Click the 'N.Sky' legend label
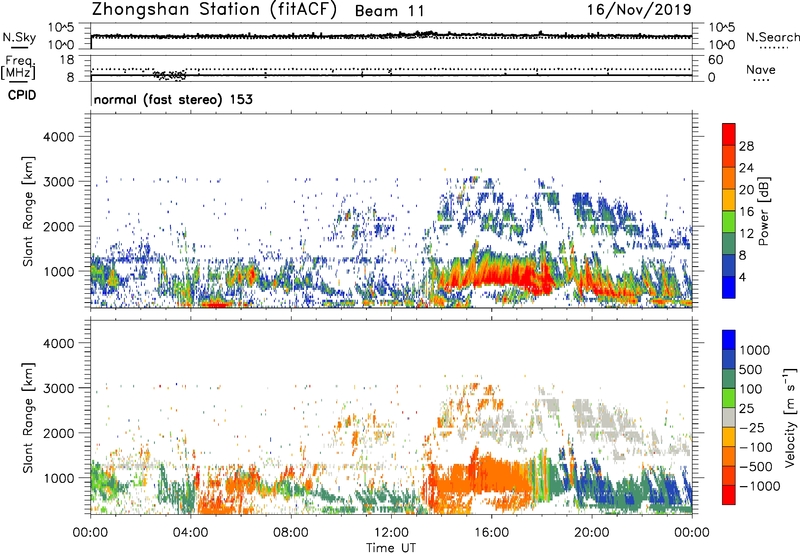The image size is (800, 554). (19, 37)
